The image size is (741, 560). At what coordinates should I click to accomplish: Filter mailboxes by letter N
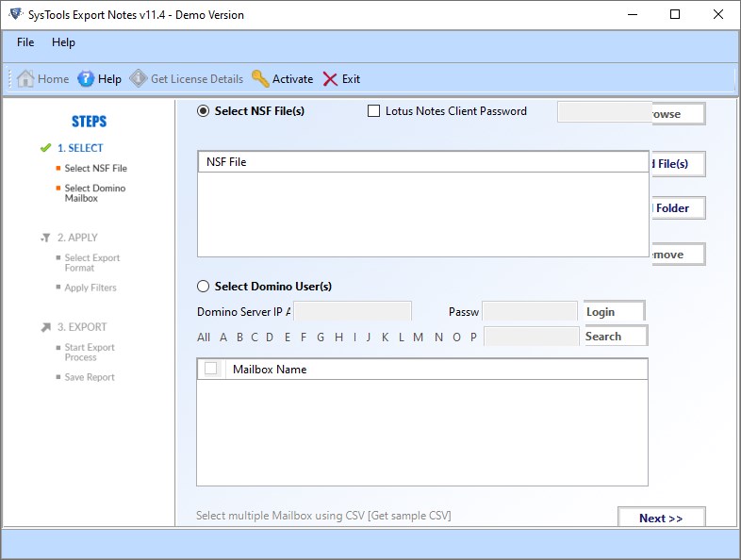[x=439, y=337]
